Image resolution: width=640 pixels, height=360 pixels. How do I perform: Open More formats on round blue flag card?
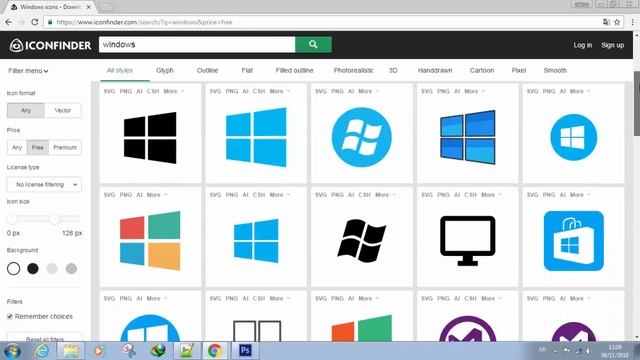[x=369, y=91]
